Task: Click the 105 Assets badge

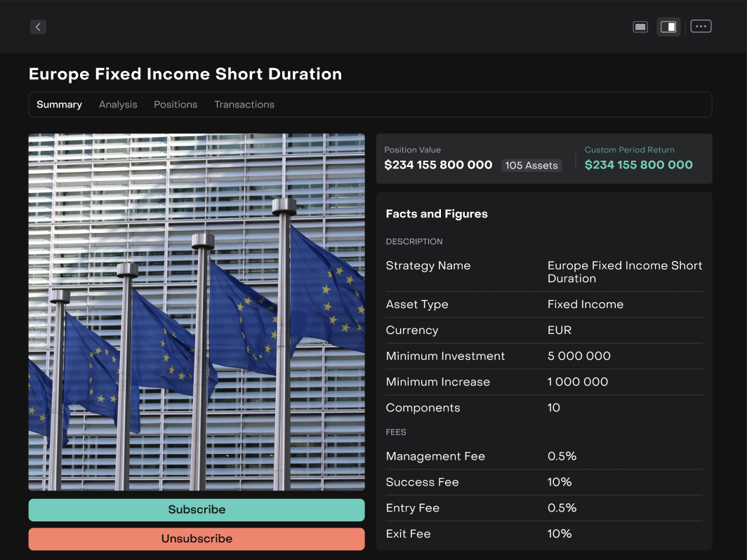Action: click(531, 166)
